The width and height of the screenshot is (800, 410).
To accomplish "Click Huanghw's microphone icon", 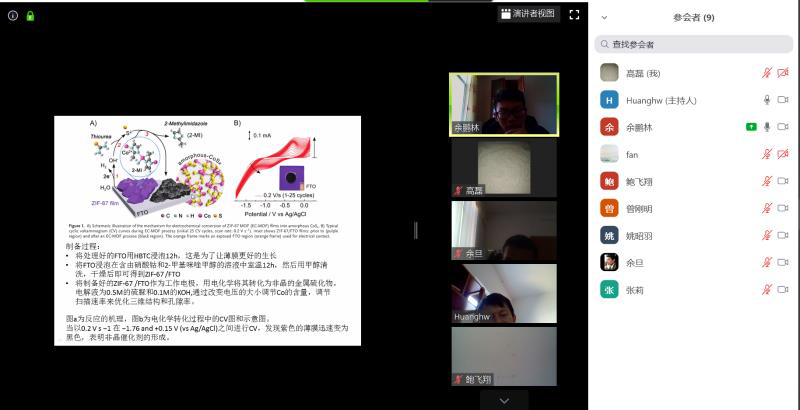I will (x=767, y=100).
